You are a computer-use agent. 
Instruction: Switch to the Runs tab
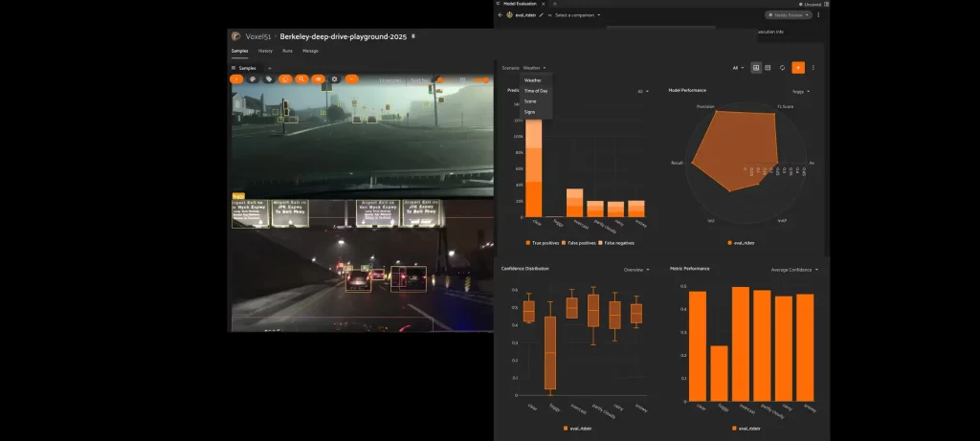(287, 50)
